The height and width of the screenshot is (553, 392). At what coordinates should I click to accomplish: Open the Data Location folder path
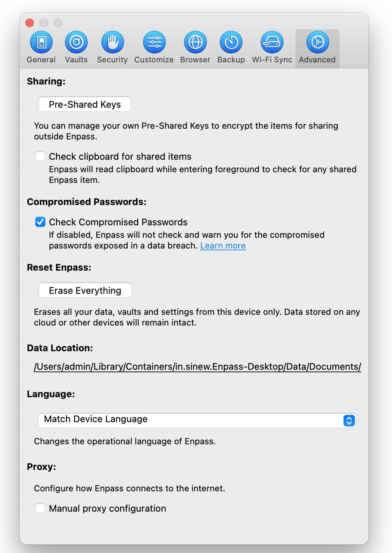tap(198, 367)
